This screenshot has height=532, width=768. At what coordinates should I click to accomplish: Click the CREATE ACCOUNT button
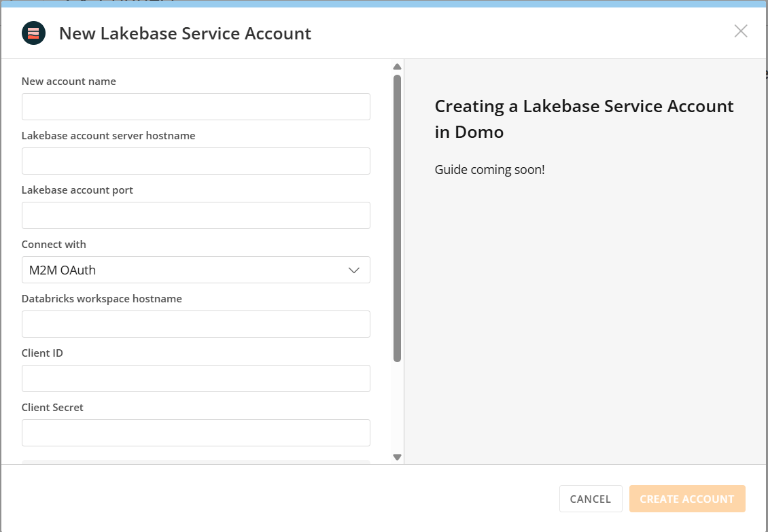point(687,499)
